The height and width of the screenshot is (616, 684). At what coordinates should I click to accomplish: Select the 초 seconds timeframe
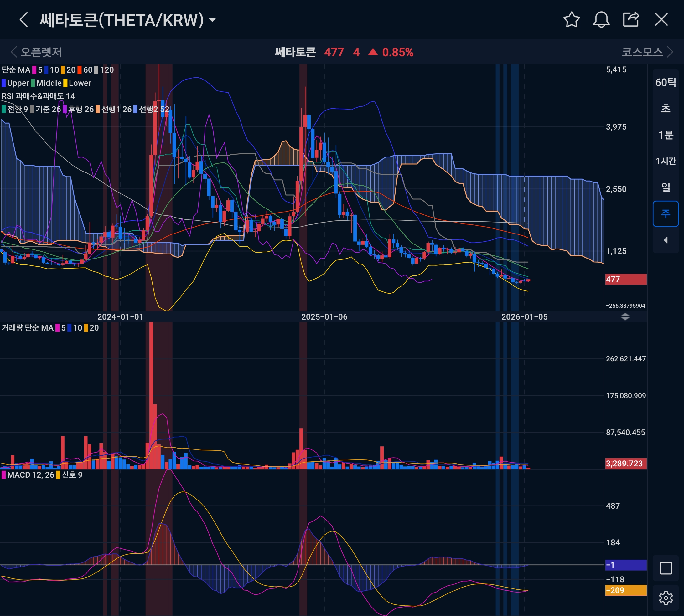point(666,109)
